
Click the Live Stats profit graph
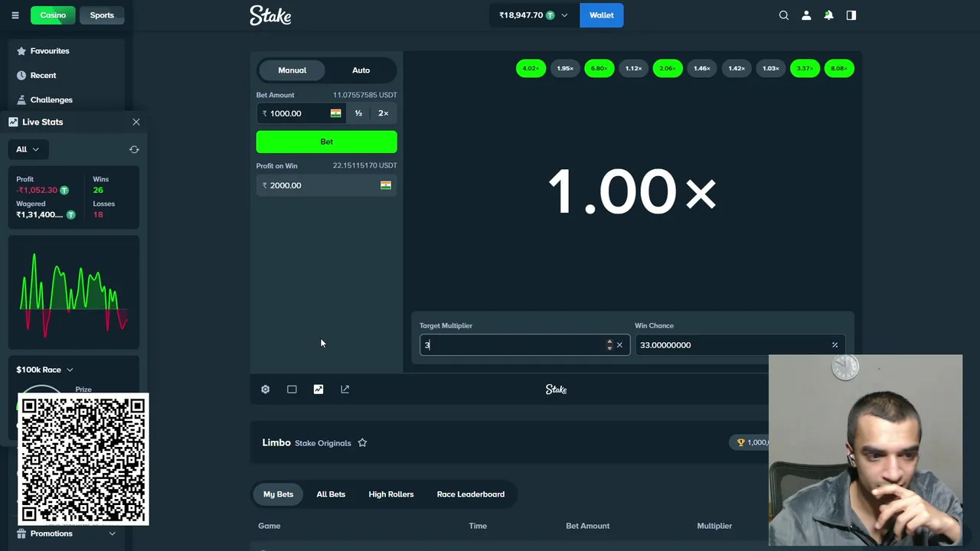click(73, 293)
